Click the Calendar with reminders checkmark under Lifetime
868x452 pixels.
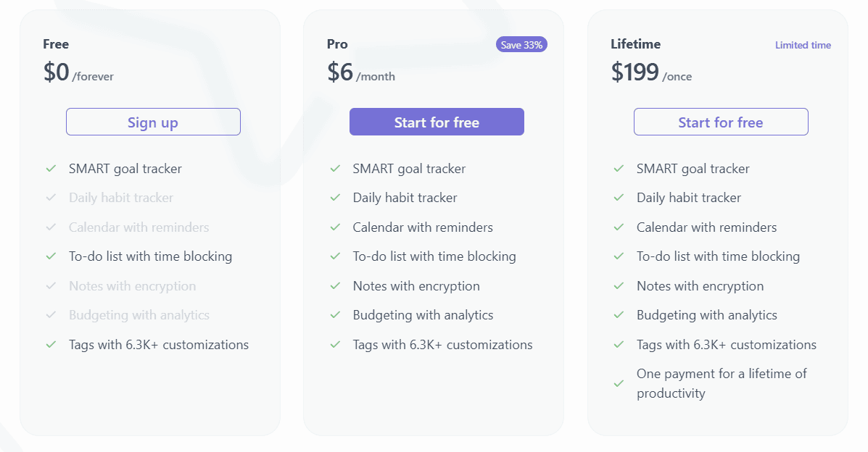coord(618,227)
